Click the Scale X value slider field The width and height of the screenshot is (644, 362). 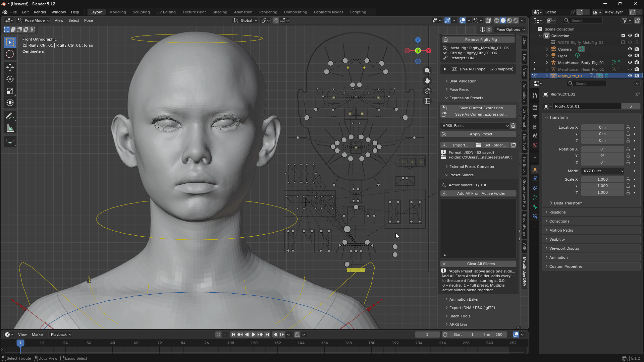(x=603, y=179)
